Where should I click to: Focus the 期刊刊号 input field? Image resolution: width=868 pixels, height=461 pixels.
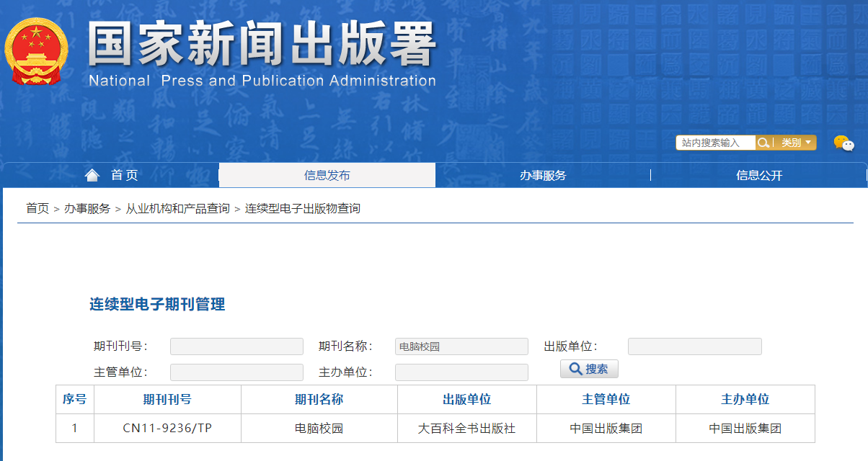(236, 346)
